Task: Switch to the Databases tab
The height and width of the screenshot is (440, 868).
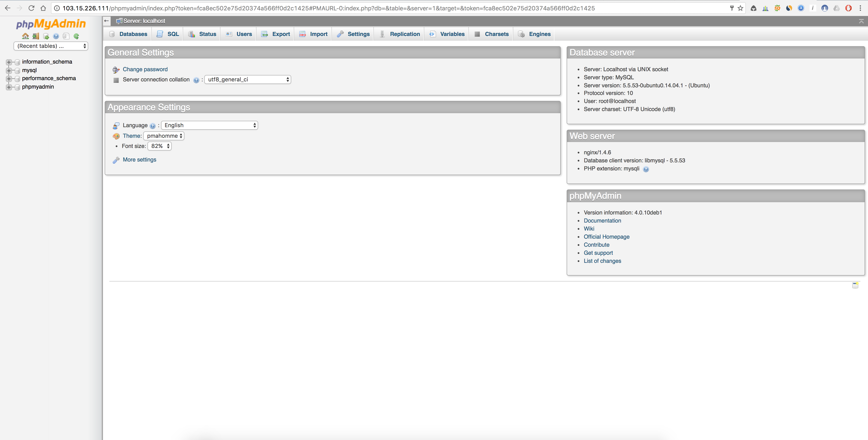Action: coord(133,34)
